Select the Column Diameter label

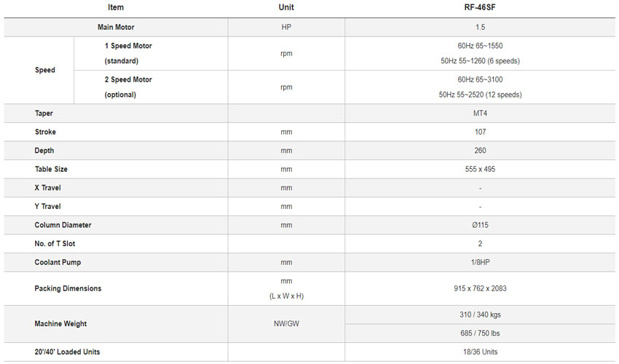pos(63,225)
